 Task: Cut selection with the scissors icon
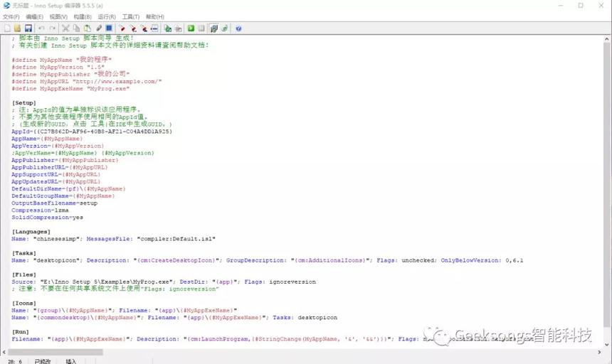65,28
